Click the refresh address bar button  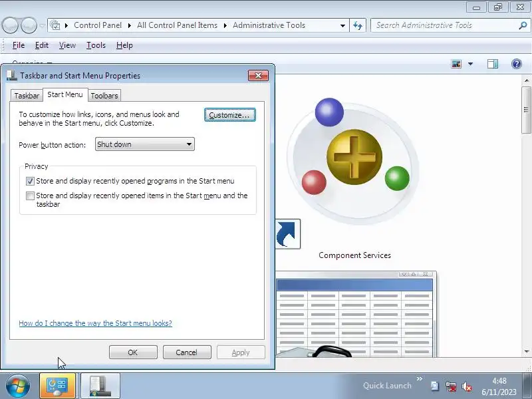click(358, 25)
